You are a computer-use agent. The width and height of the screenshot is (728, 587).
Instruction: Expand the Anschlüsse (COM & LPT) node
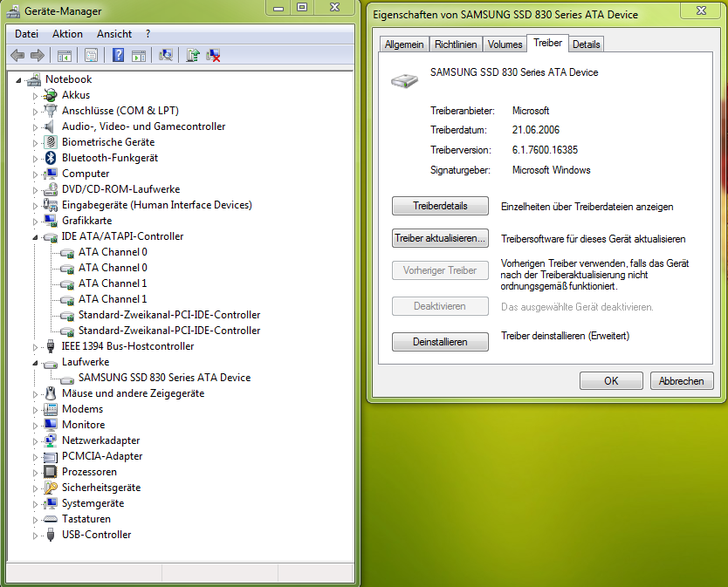[x=35, y=112]
